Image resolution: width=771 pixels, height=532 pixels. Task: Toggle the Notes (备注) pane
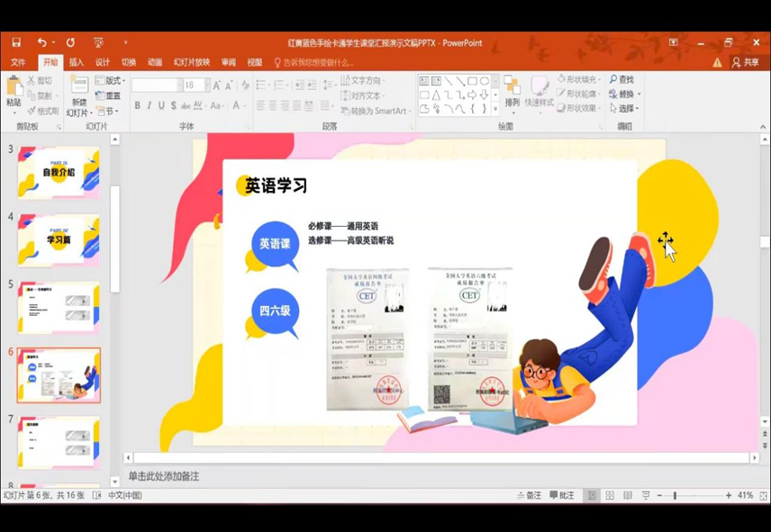coord(529,496)
